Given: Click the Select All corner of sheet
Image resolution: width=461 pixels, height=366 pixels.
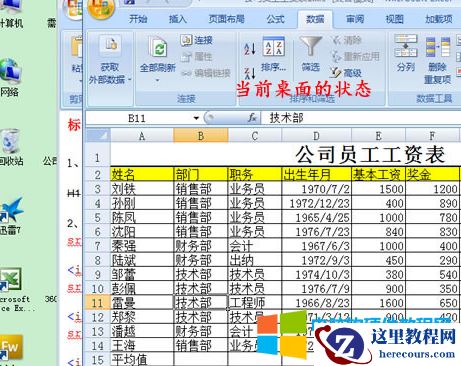Looking at the screenshot, I should (x=97, y=136).
